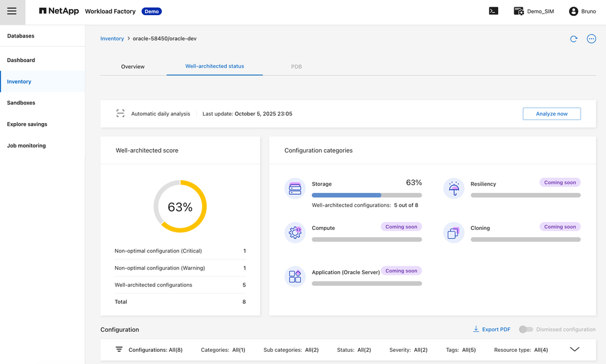Open the Bruno user profile icon

pyautogui.click(x=573, y=12)
